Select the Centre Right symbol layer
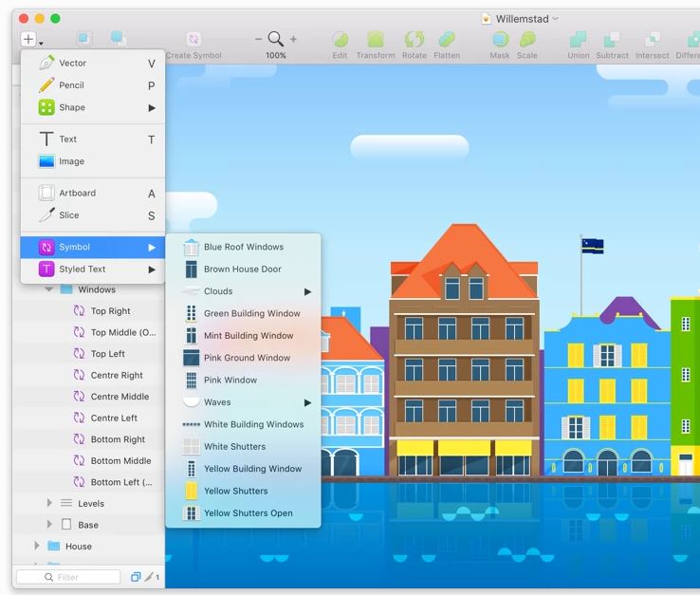This screenshot has width=700, height=595. click(x=89, y=375)
